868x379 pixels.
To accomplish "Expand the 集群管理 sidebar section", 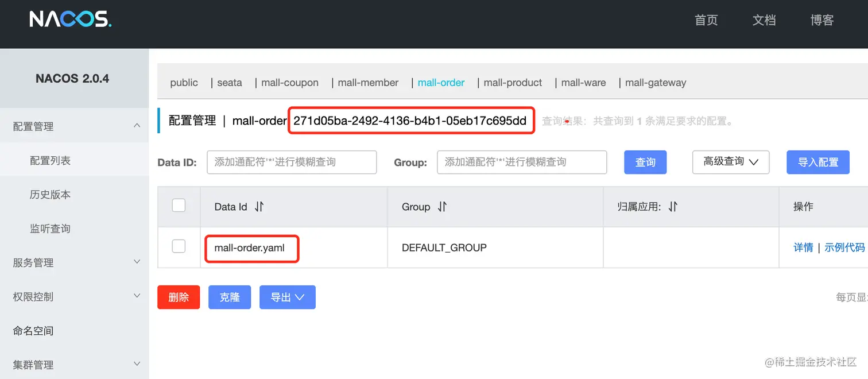I will pyautogui.click(x=137, y=364).
